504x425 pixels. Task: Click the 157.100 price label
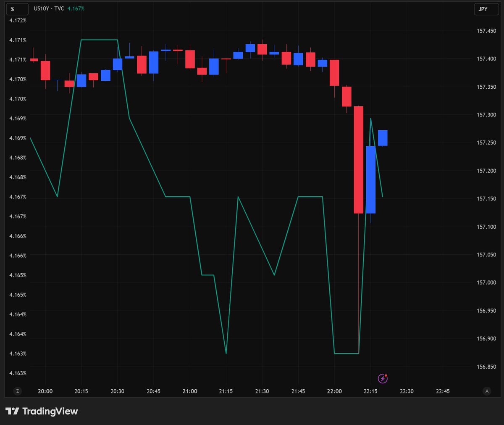point(486,227)
